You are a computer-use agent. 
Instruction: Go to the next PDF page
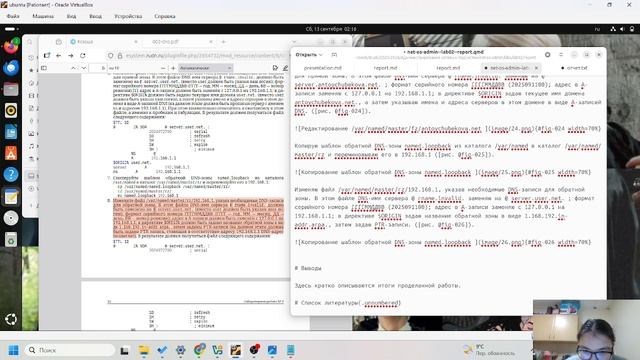tap(83, 68)
